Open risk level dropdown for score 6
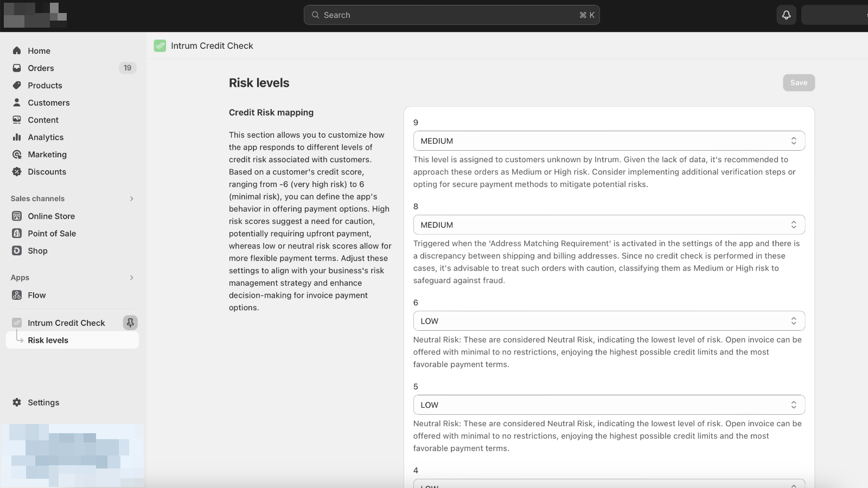Screen dimensions: 868x488 pyautogui.click(x=609, y=321)
